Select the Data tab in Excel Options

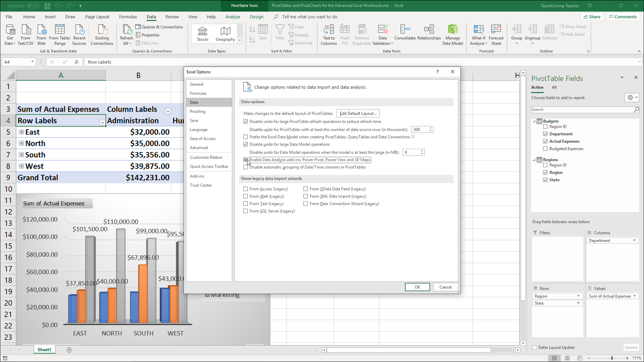pos(194,102)
